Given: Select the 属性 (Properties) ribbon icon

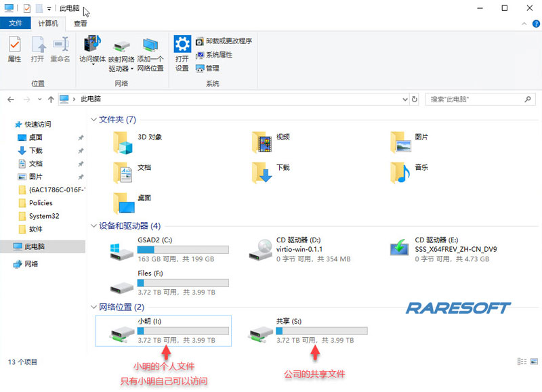Looking at the screenshot, I should coord(14,46).
